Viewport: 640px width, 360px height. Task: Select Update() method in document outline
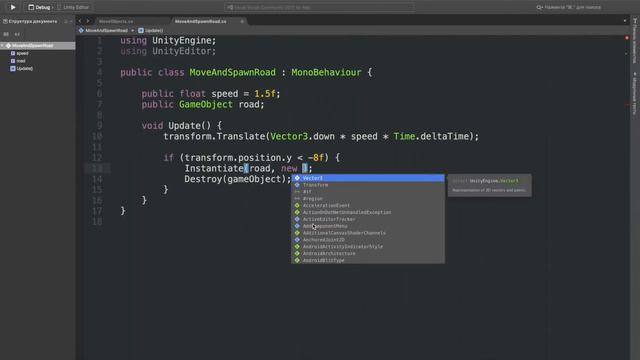pos(25,69)
